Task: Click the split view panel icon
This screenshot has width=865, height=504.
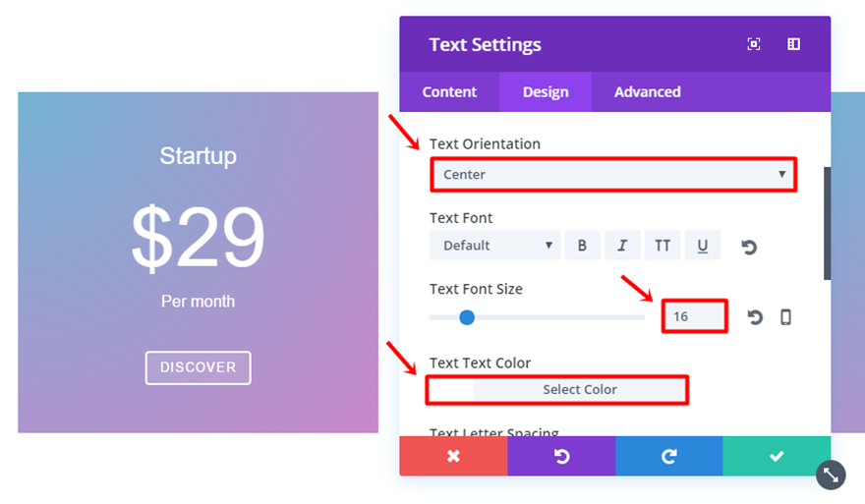Action: click(x=793, y=44)
